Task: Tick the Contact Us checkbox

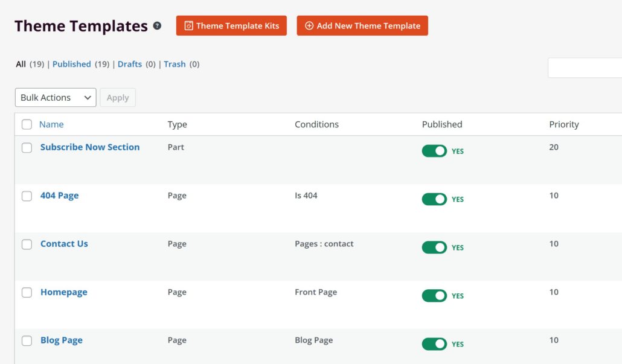Action: coord(27,244)
